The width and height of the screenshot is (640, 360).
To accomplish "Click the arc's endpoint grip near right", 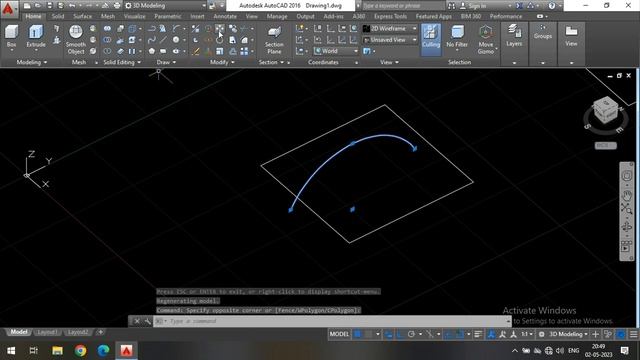I will [415, 149].
